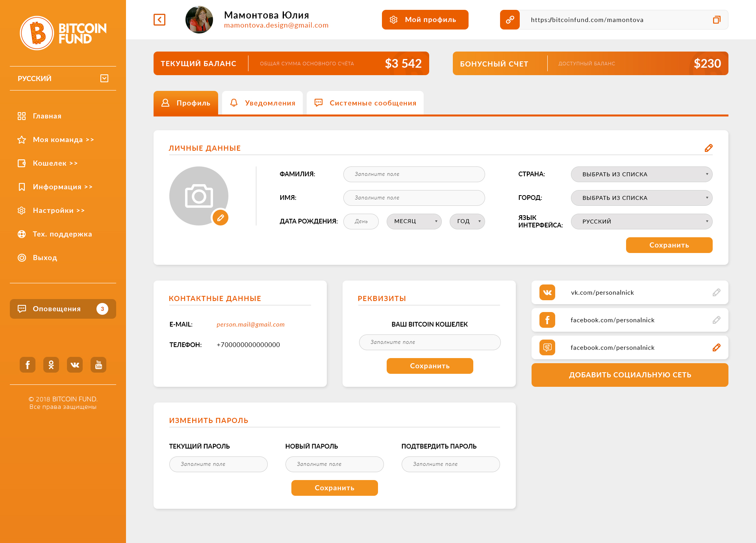The height and width of the screenshot is (543, 756).
Task: Click the gear icon next to Настройки
Action: pos(22,211)
